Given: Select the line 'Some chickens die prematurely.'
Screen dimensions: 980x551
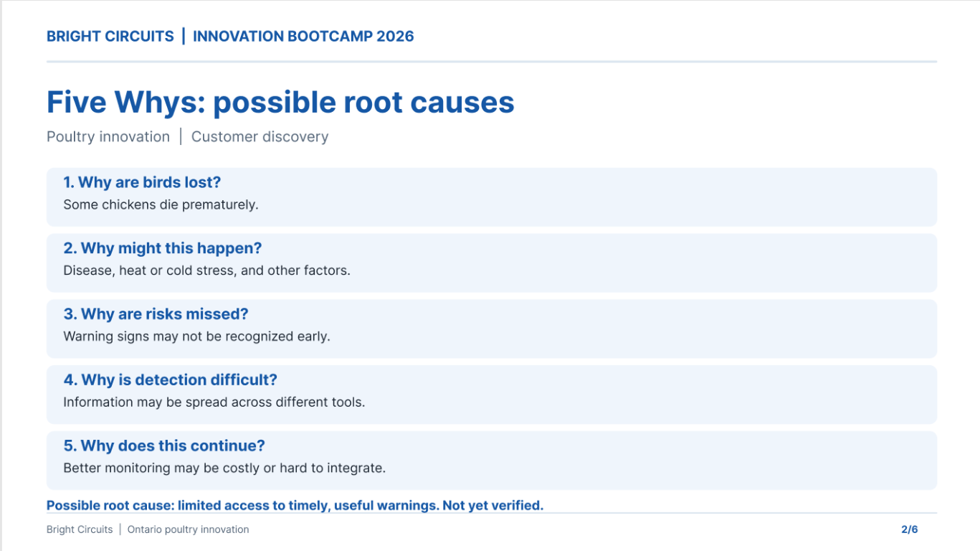Looking at the screenshot, I should pyautogui.click(x=161, y=204).
